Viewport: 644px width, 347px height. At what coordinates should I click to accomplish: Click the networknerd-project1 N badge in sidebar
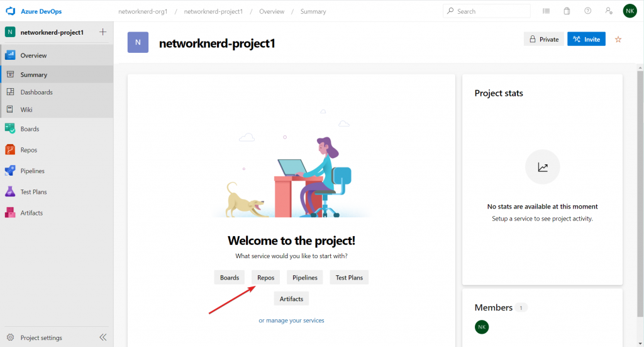click(x=10, y=32)
